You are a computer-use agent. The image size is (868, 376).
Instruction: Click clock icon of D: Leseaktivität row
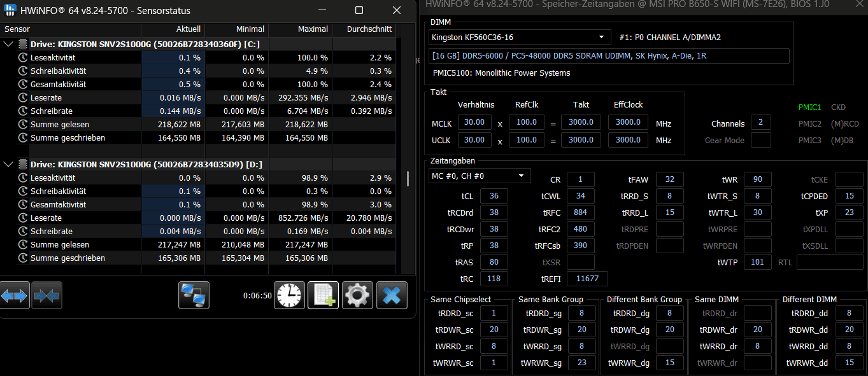tap(23, 178)
